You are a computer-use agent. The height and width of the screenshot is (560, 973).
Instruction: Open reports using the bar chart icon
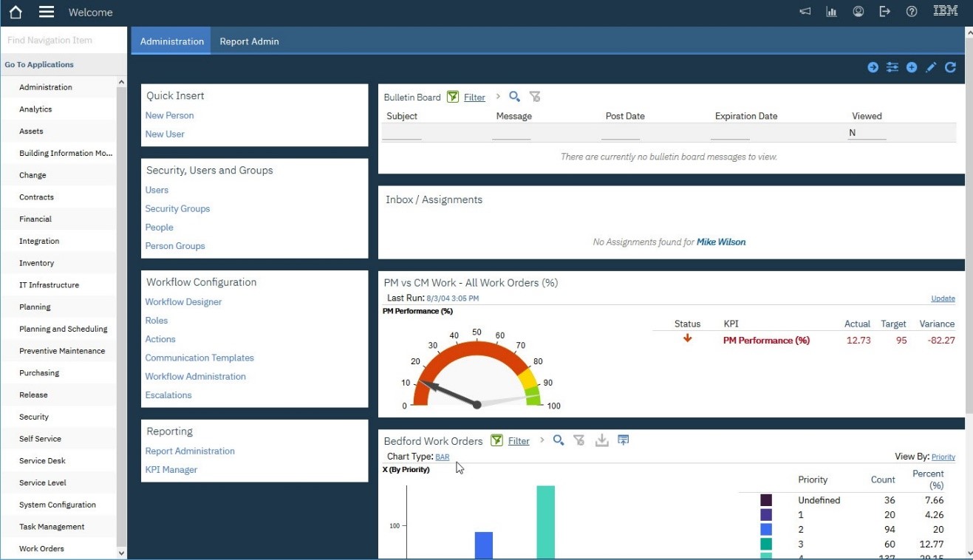832,12
